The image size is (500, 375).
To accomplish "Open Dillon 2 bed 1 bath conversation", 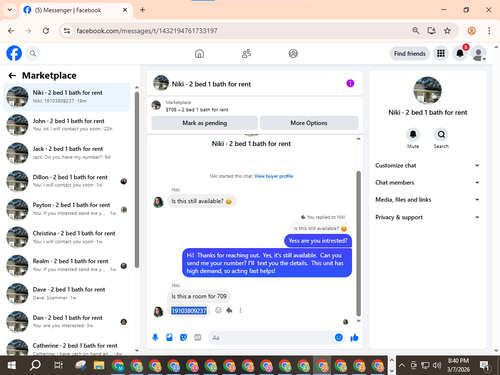I will tap(67, 181).
